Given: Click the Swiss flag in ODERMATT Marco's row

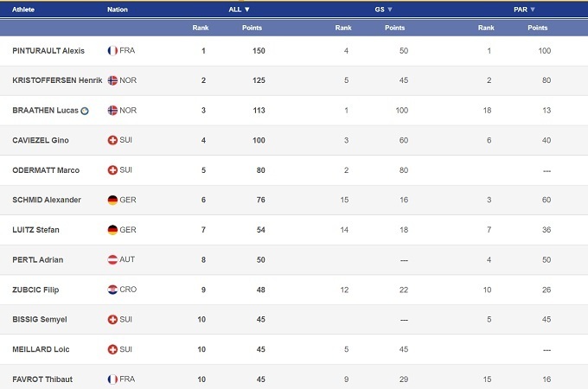Looking at the screenshot, I should click(112, 170).
